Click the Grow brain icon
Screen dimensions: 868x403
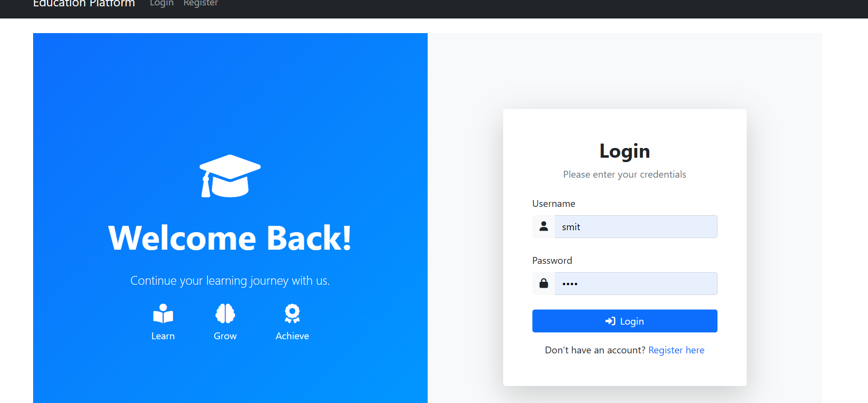[x=225, y=314]
